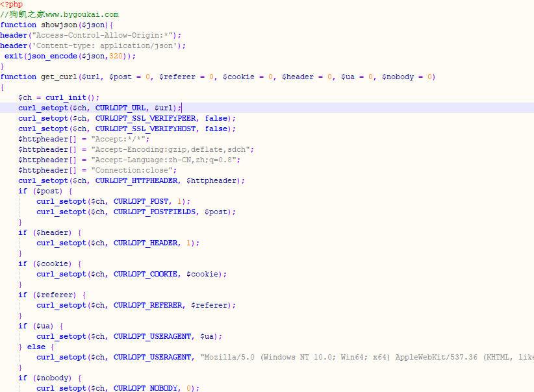The image size is (534, 392).
Task: Click the number 320 in json_encode
Action: click(x=116, y=56)
